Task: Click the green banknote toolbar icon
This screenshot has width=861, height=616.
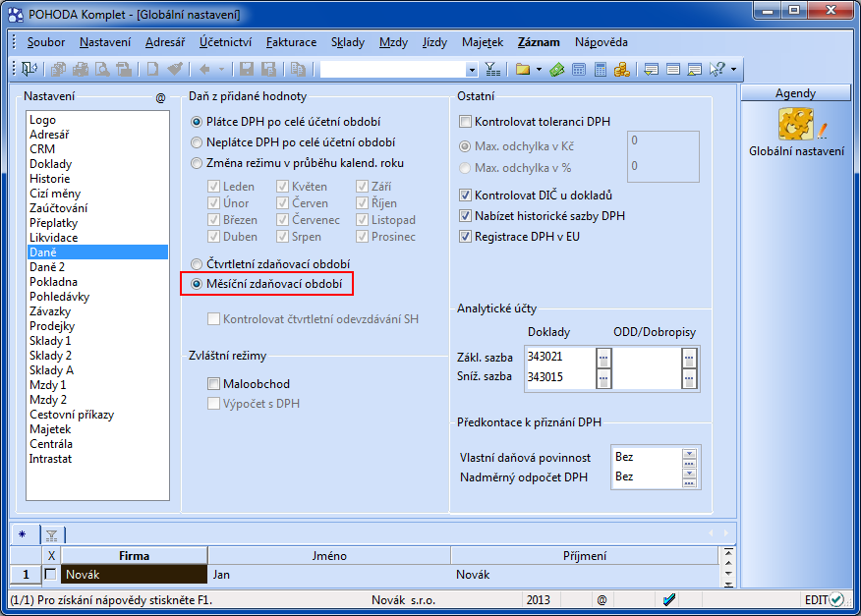Action: pos(556,69)
